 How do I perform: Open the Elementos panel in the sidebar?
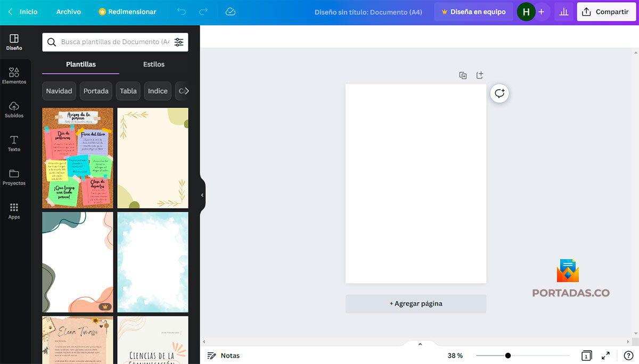[x=14, y=75]
